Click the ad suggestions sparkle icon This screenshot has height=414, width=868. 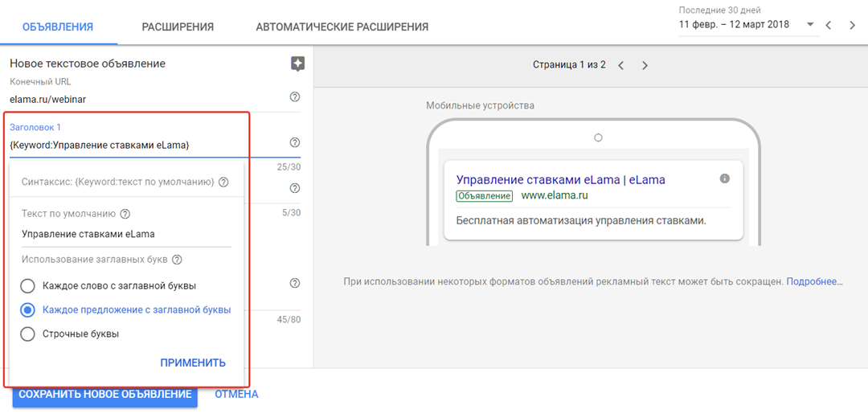[x=297, y=64]
